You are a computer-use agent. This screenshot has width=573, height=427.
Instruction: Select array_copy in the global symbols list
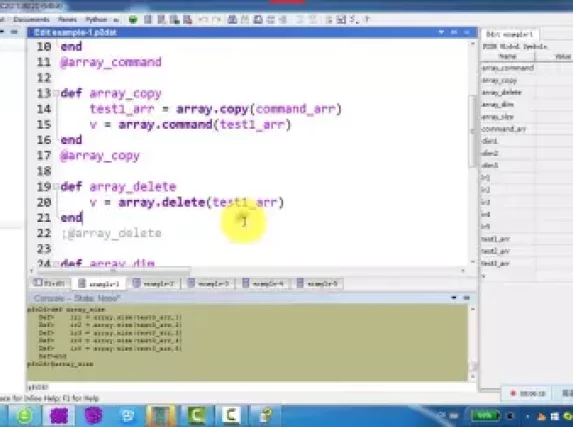point(499,80)
